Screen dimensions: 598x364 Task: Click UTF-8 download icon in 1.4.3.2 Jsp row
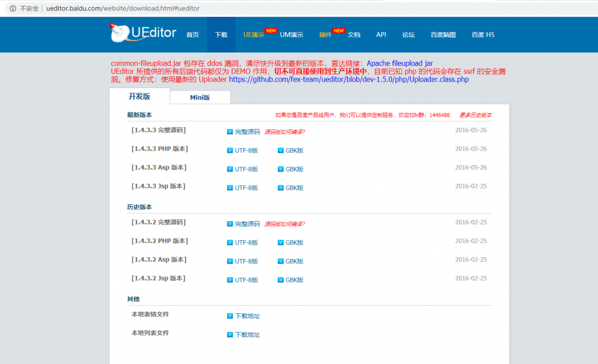pos(230,280)
